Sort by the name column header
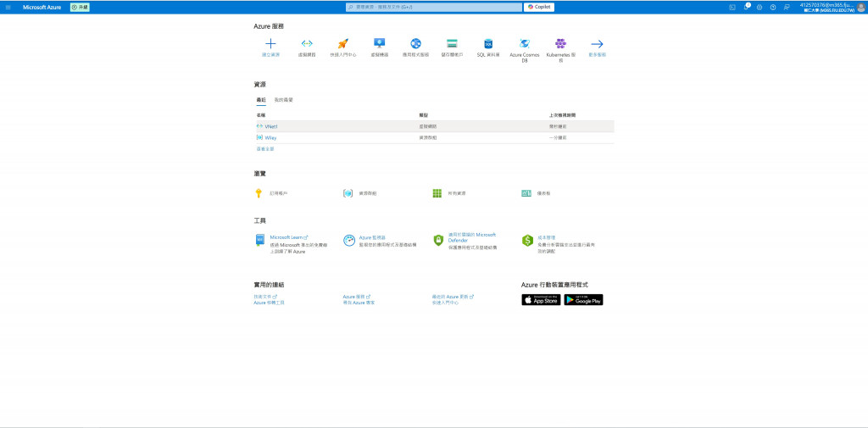The height and width of the screenshot is (428, 868). [261, 115]
